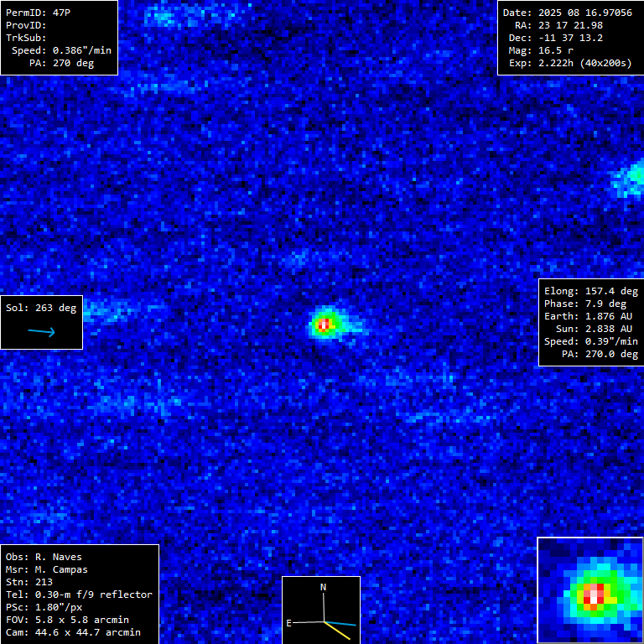This screenshot has height=644, width=644.
Task: Click the yellow line in the compass
Action: pyautogui.click(x=339, y=630)
